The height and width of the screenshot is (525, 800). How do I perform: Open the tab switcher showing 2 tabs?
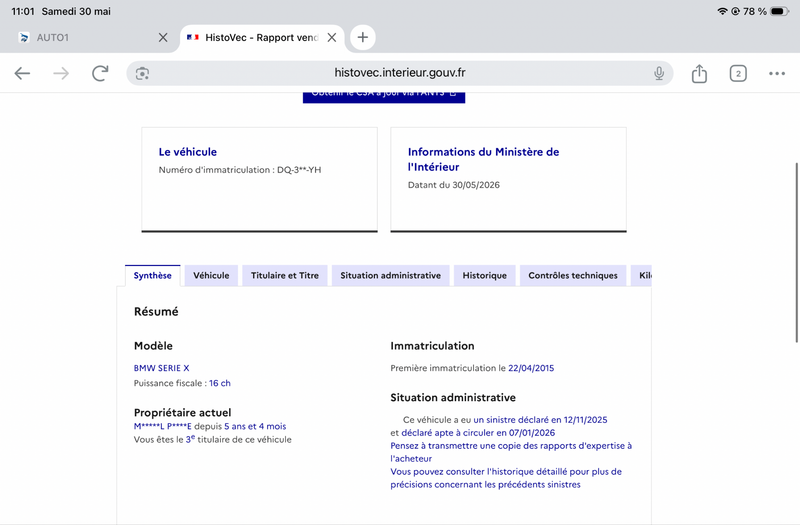(738, 73)
